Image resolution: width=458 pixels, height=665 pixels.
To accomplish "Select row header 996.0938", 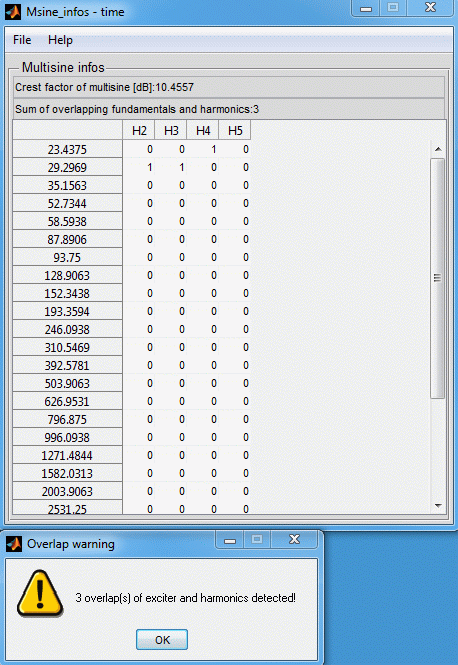I will click(x=67, y=437).
